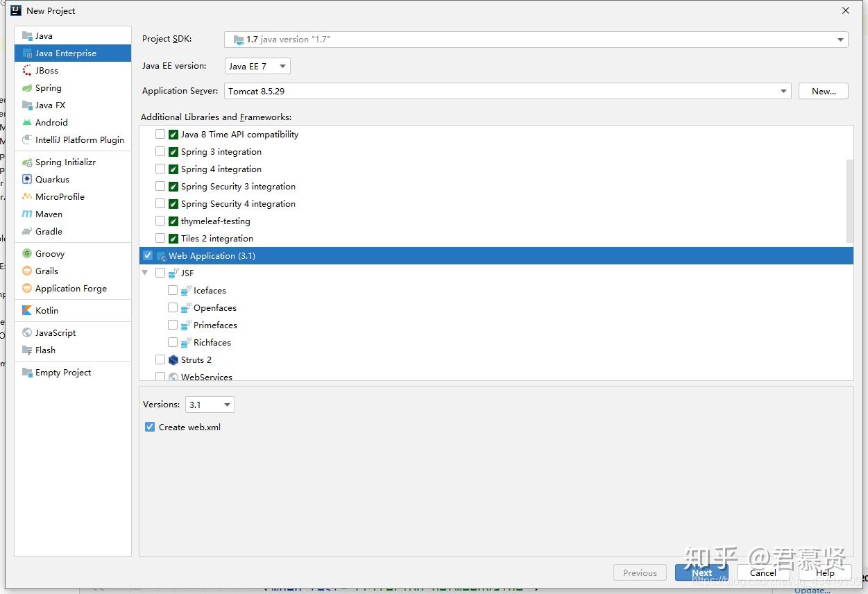The height and width of the screenshot is (594, 868).
Task: Click the Kotlin logo icon
Action: coord(27,311)
